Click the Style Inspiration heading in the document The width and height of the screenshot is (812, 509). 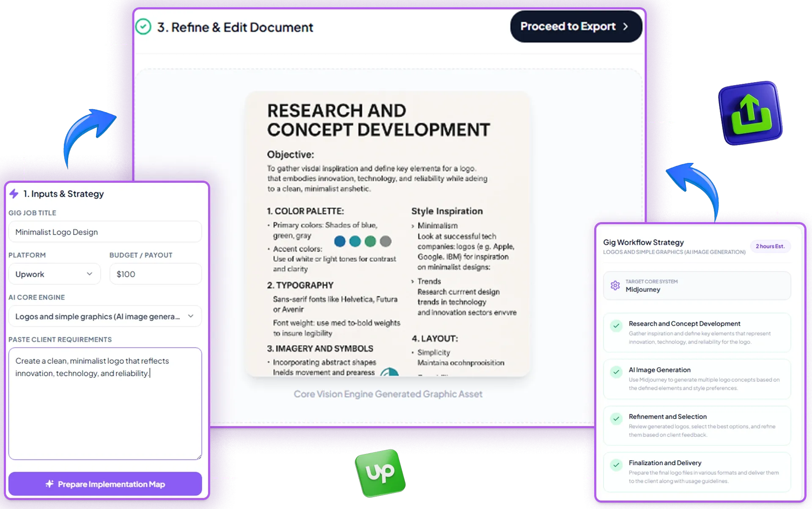[x=447, y=211]
